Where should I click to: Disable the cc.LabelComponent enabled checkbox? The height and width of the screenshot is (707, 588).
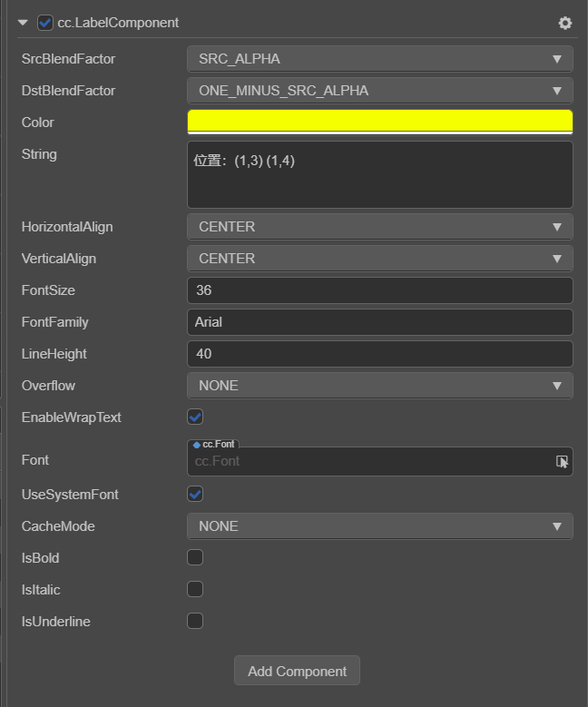pyautogui.click(x=45, y=23)
